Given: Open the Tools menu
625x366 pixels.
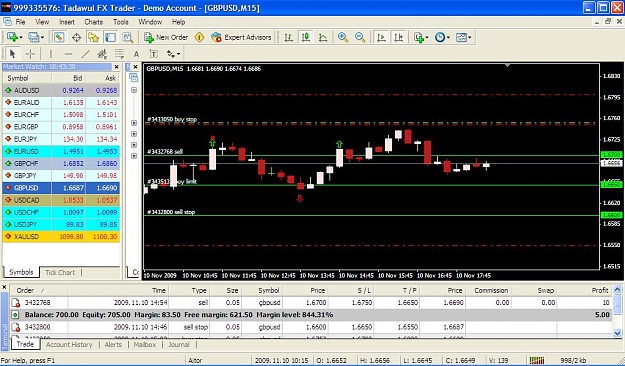Looking at the screenshot, I should pos(120,22).
